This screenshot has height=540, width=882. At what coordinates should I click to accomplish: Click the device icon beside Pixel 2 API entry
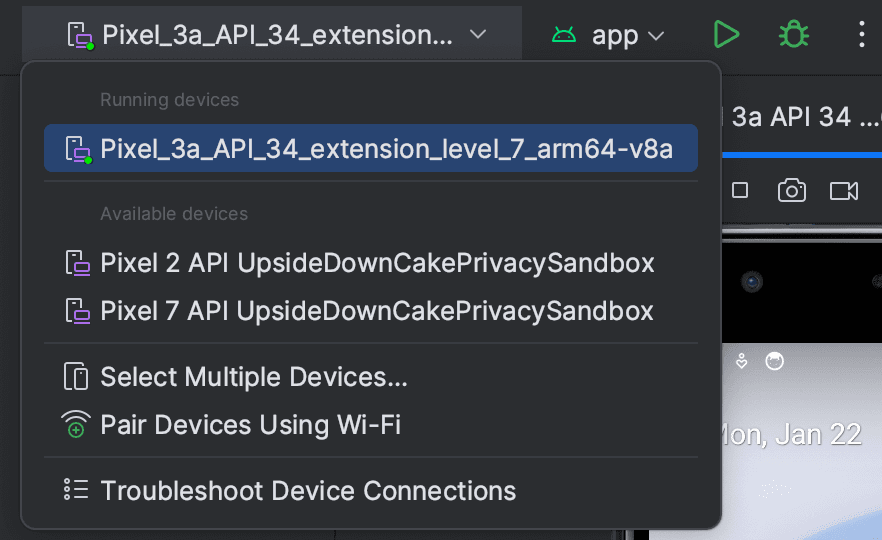(x=78, y=263)
